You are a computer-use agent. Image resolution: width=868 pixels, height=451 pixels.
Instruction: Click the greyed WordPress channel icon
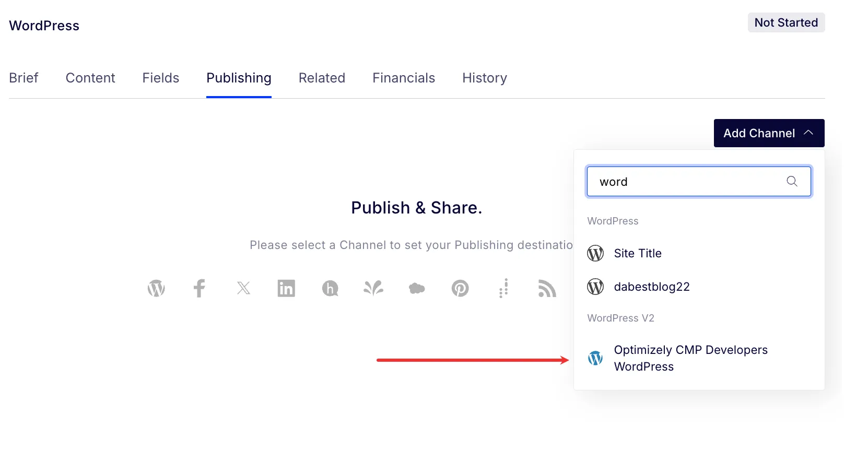coord(156,288)
